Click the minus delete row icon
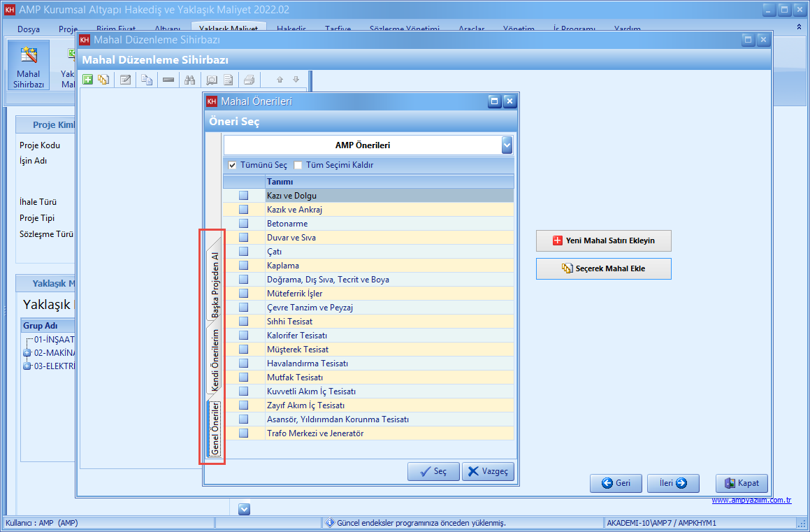Screen dimensions: 810x532 (168, 80)
